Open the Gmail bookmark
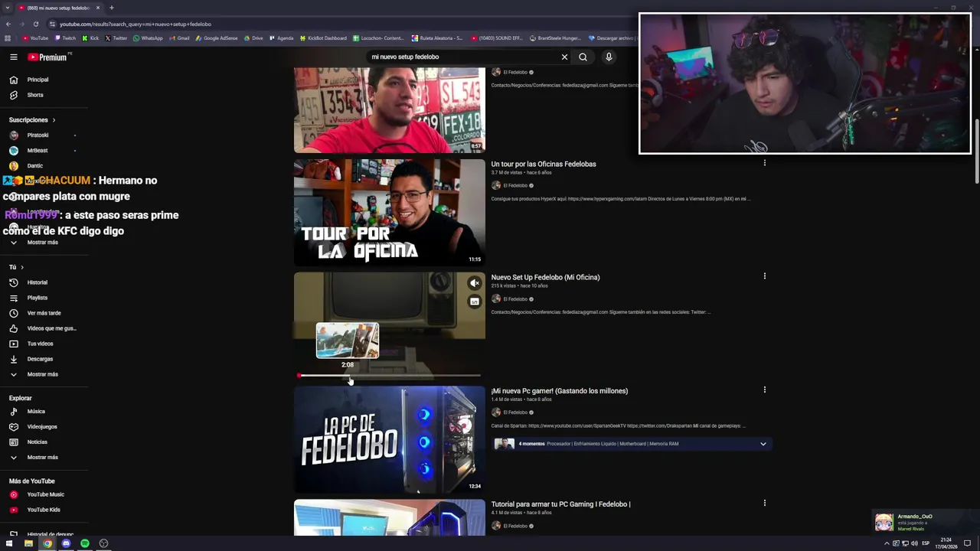This screenshot has height=551, width=980. point(179,37)
